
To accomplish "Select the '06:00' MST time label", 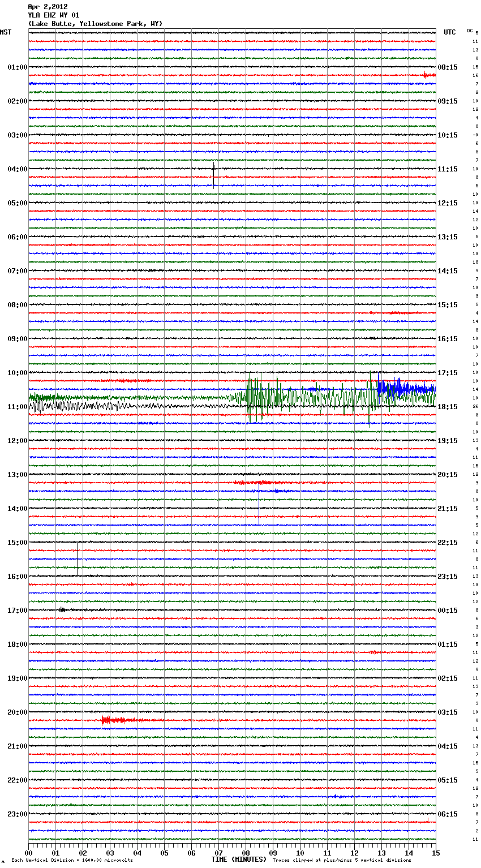I will [18, 237].
